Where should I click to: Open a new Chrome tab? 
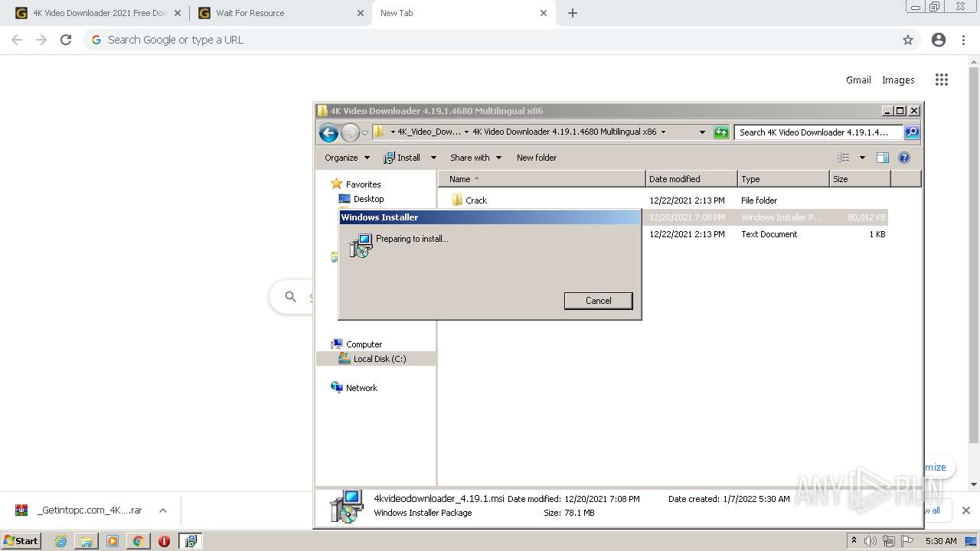[572, 13]
